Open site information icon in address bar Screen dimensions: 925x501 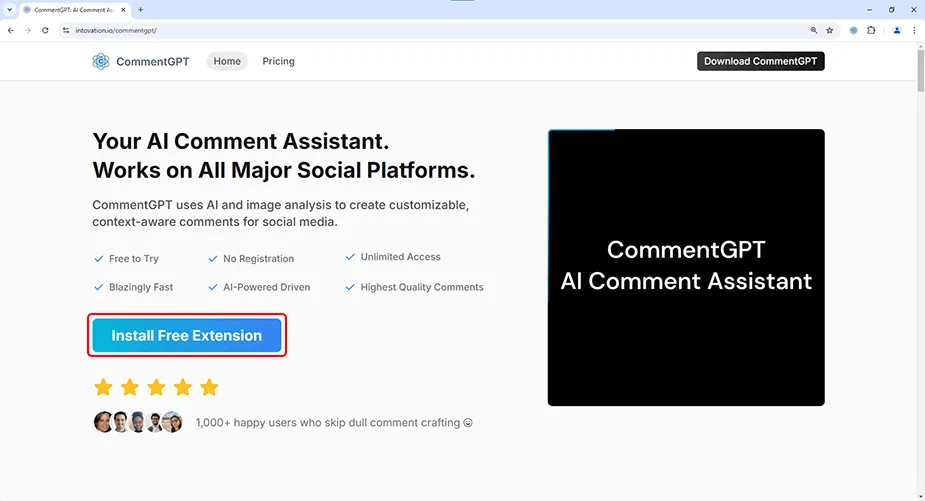(x=65, y=30)
